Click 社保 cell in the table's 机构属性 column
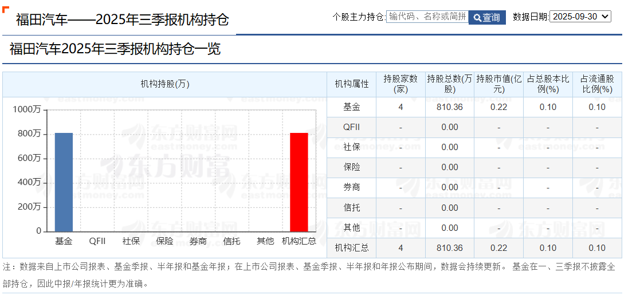644x295 pixels. (x=352, y=147)
